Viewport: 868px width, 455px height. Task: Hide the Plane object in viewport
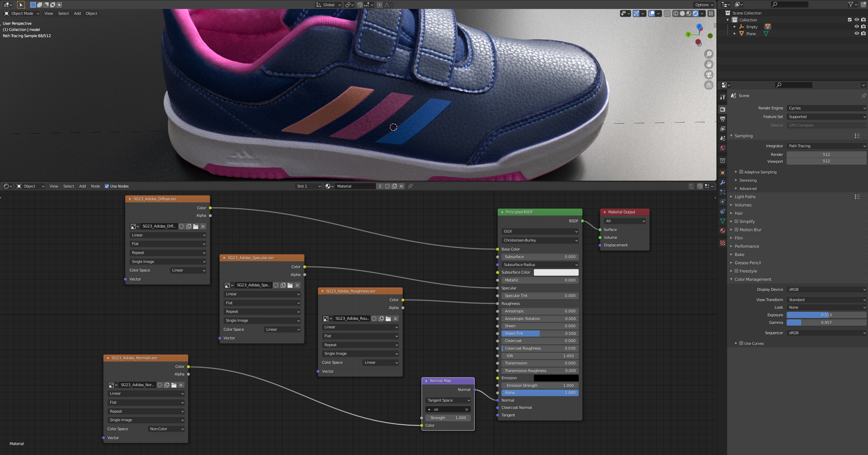tap(856, 34)
